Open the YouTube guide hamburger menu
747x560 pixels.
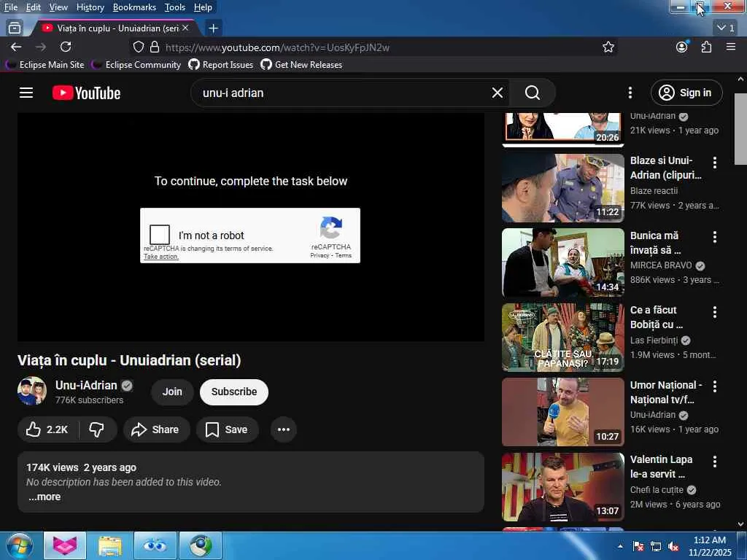[26, 93]
